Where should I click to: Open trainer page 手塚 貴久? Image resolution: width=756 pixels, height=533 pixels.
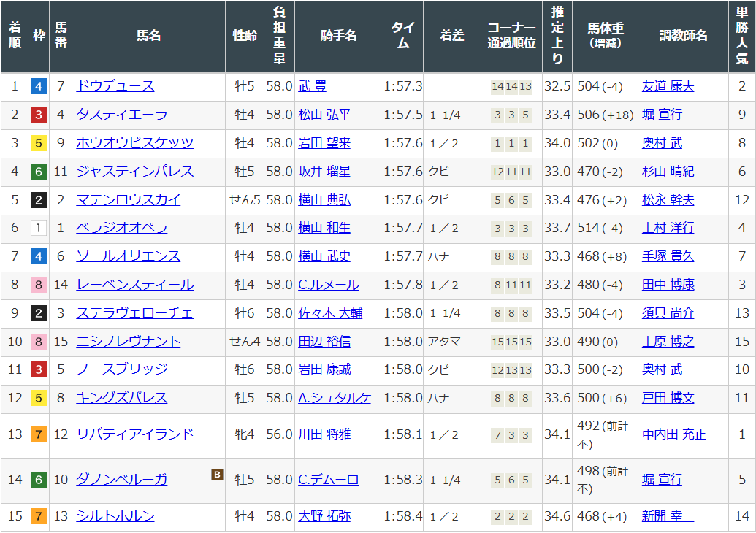click(668, 256)
